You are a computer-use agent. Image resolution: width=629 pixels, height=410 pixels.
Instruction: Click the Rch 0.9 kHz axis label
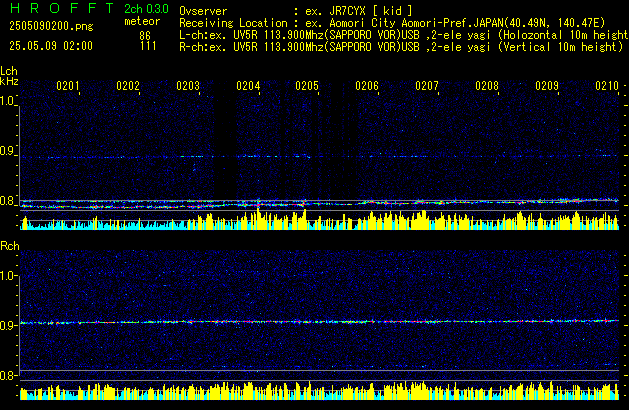[x=7, y=325]
